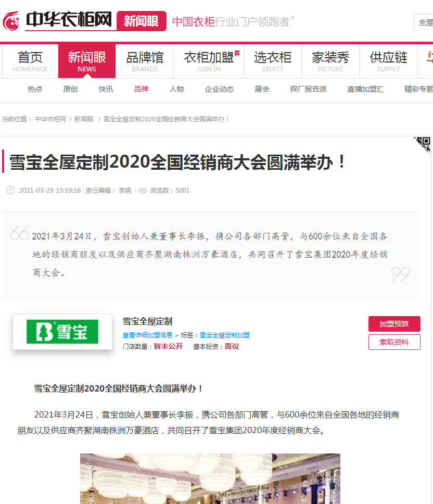The width and height of the screenshot is (433, 504).
Task: Select the 品牌 sub-navigation item
Action: [x=142, y=89]
